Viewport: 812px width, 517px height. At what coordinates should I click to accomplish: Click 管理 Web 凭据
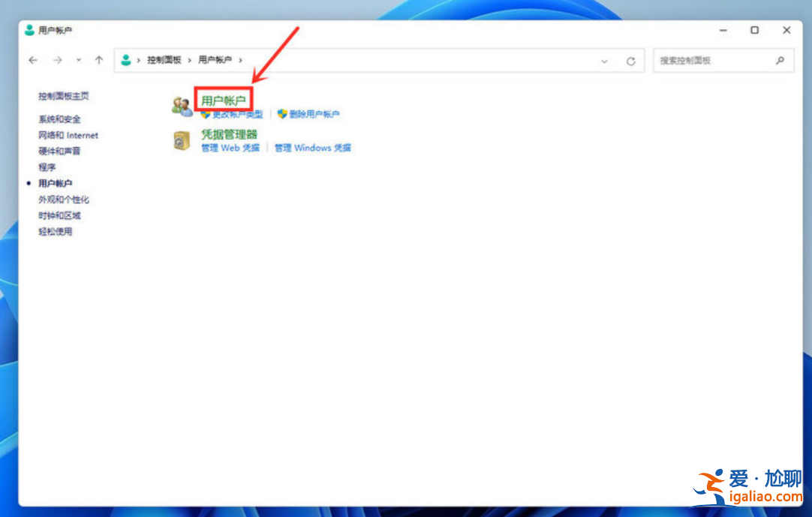tap(230, 148)
